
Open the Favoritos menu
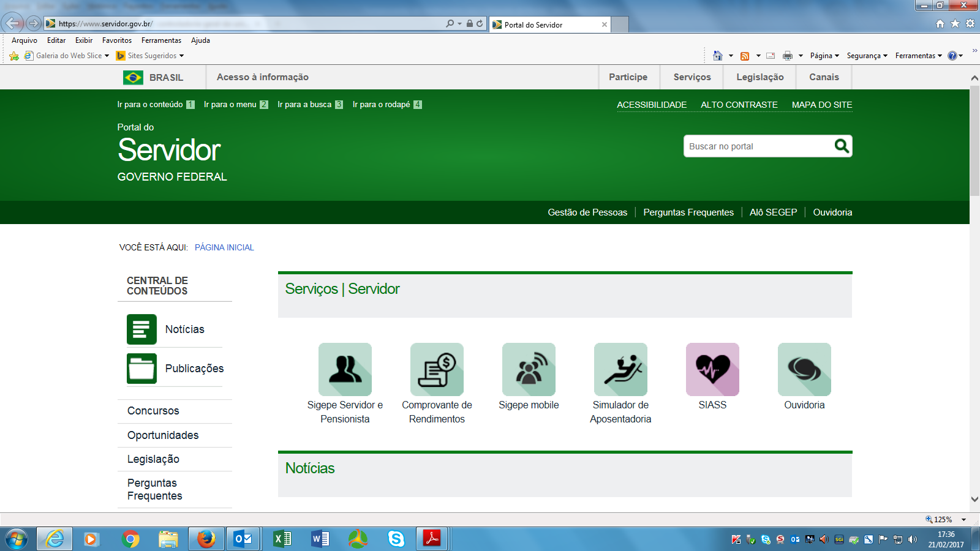[116, 40]
